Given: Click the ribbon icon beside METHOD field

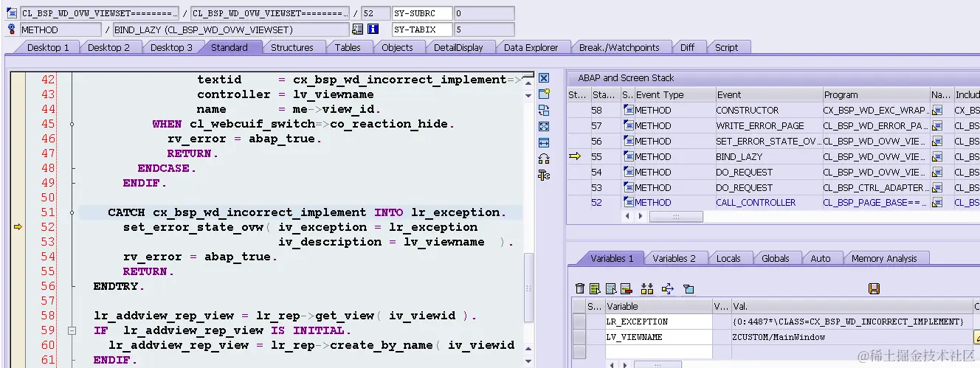Looking at the screenshot, I should [x=11, y=29].
